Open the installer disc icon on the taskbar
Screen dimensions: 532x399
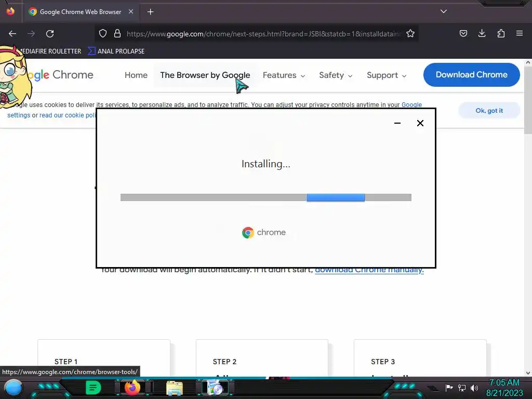pos(215,388)
